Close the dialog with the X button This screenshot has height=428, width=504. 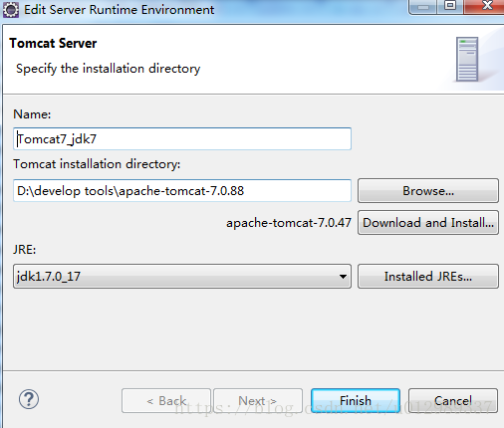click(485, 6)
